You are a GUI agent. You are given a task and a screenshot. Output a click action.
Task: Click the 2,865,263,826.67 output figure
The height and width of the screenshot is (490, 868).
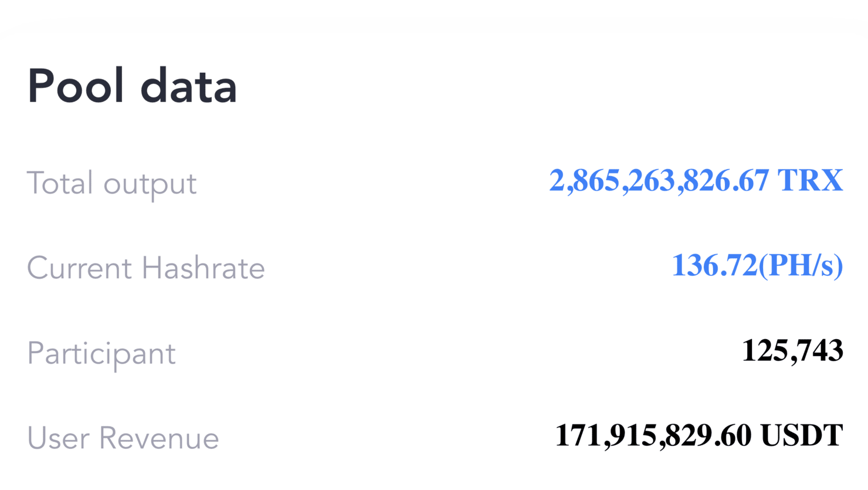tap(659, 181)
